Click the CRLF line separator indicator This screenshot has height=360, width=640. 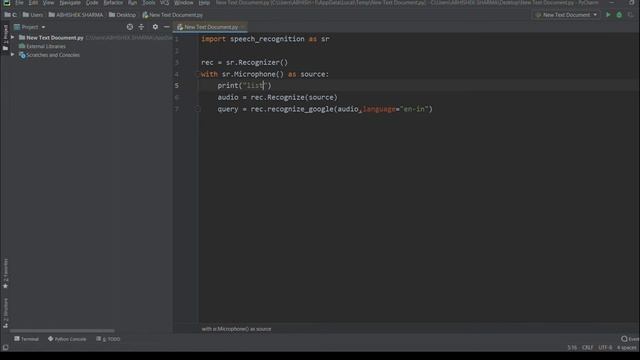[x=587, y=348]
